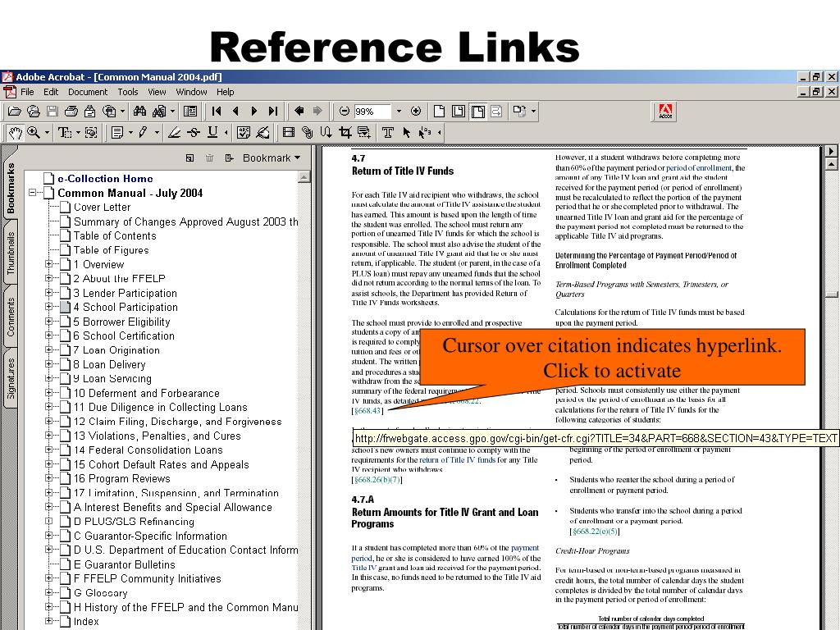Go to the first page
Viewport: 840px width, 630px height.
217,112
